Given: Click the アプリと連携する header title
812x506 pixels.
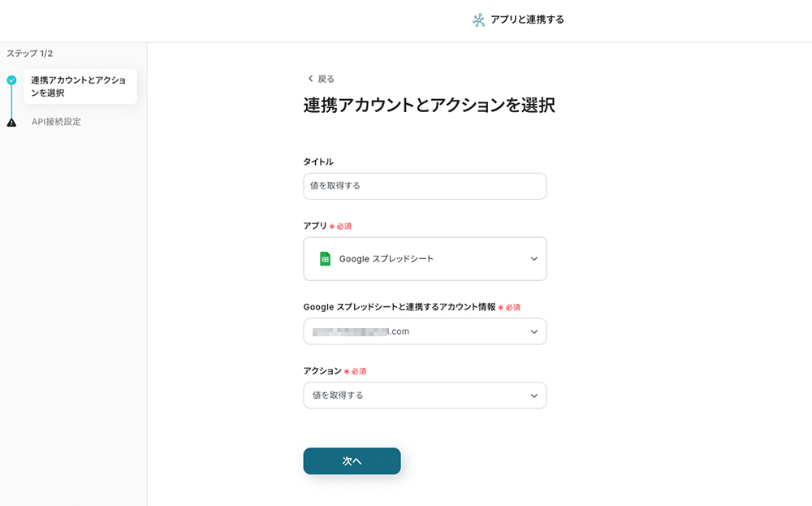Looking at the screenshot, I should pyautogui.click(x=527, y=19).
